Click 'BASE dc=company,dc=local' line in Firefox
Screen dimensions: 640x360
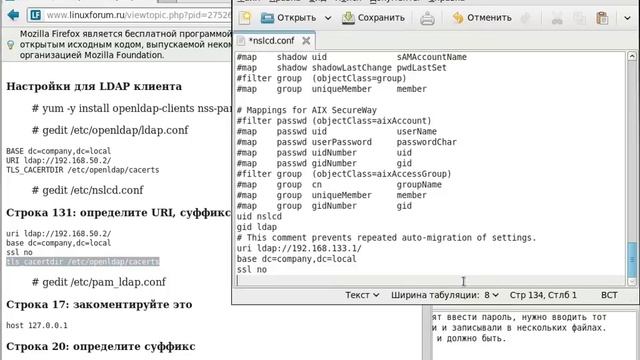pyautogui.click(x=58, y=151)
